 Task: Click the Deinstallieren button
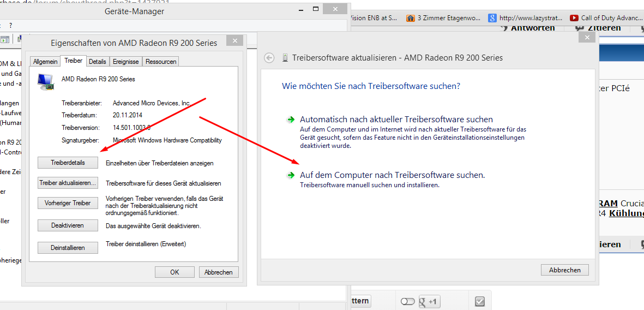point(68,247)
